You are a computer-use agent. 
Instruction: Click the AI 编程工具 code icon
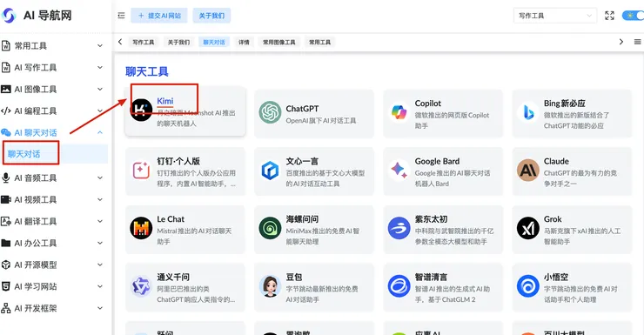[x=6, y=111]
